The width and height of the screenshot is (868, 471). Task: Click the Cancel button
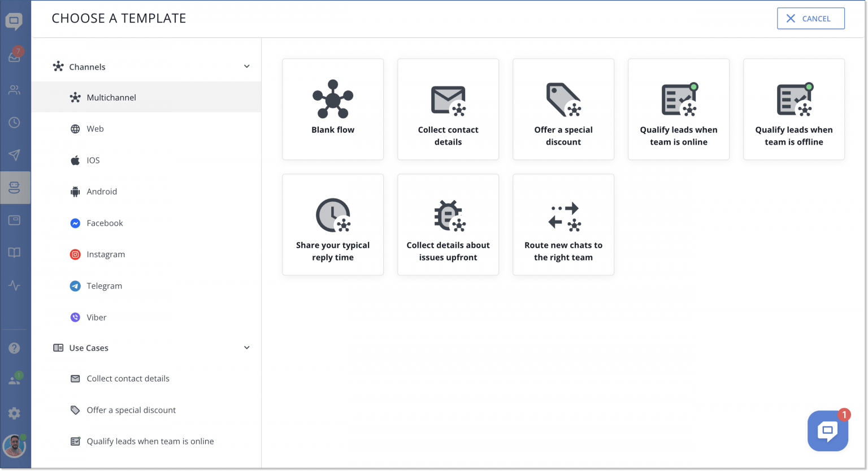point(811,18)
